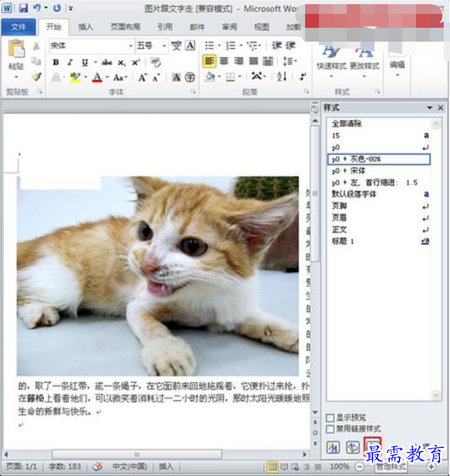Align text left
Image resolution: width=450 pixels, height=476 pixels.
[x=209, y=61]
